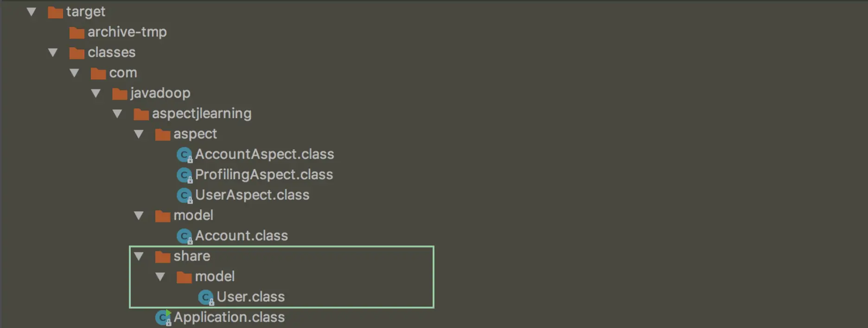Collapse the share folder arrow
Screen dimensions: 868x328
tap(139, 256)
